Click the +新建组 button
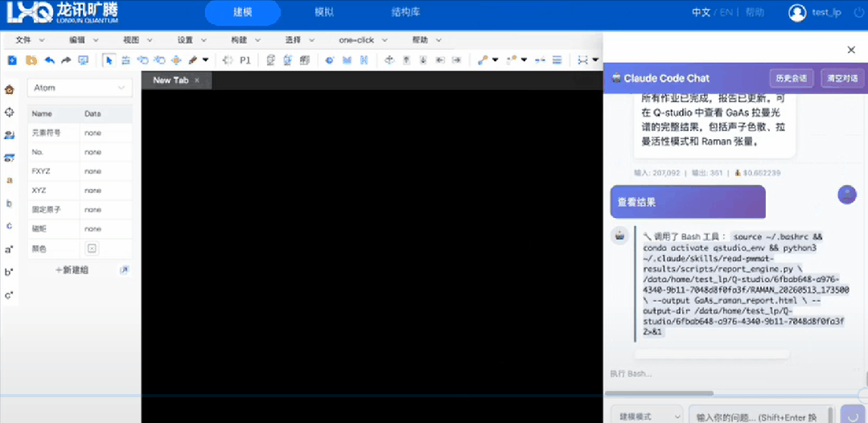The height and width of the screenshot is (423, 868). (x=72, y=270)
